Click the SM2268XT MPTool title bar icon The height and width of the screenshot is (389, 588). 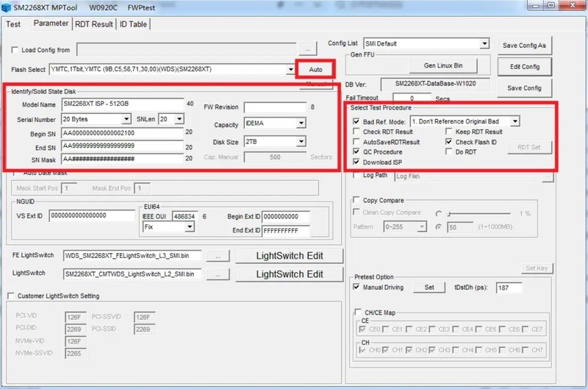coord(7,7)
